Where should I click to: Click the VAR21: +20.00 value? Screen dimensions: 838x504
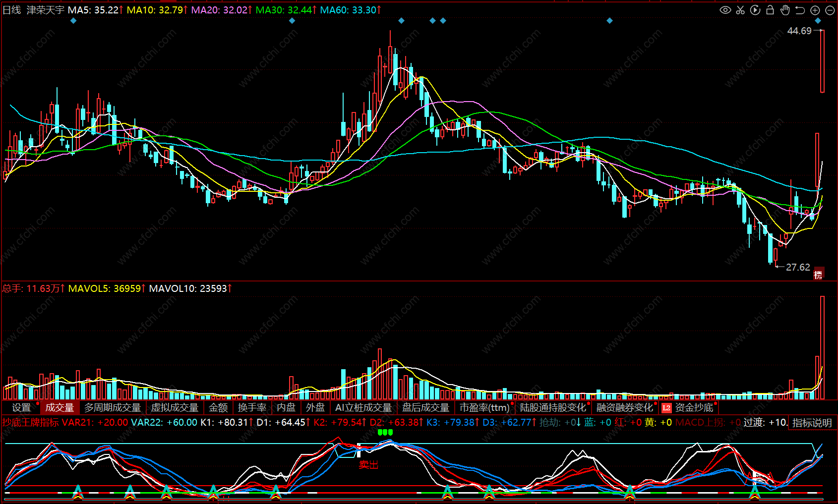point(95,422)
